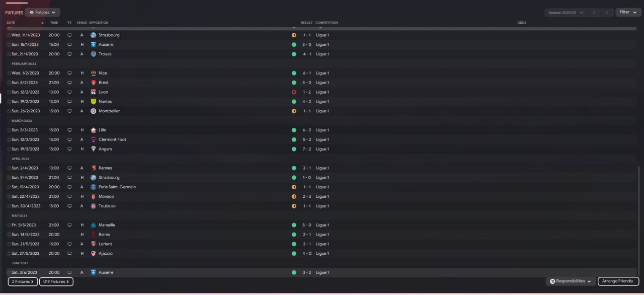Viewport: 644px width, 295px height.
Task: Toggle the selector circle beside Sun, 5/3/2023
Action: click(9, 130)
